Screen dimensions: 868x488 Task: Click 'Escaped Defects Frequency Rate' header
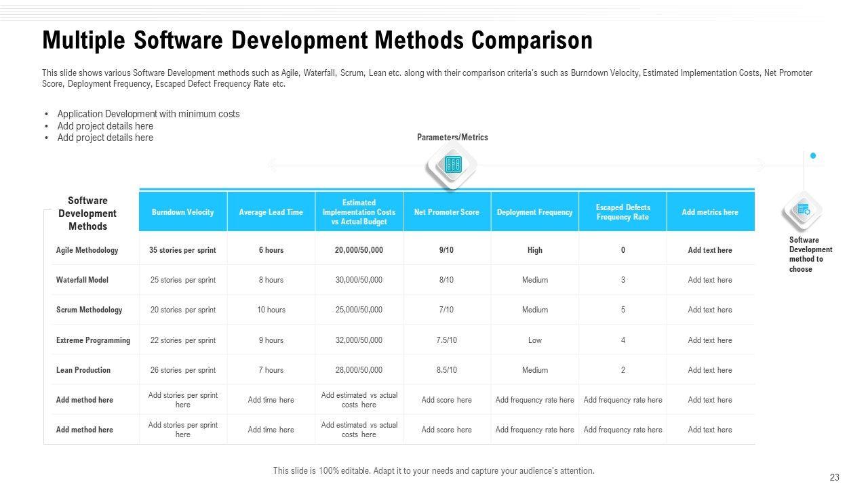click(x=623, y=212)
